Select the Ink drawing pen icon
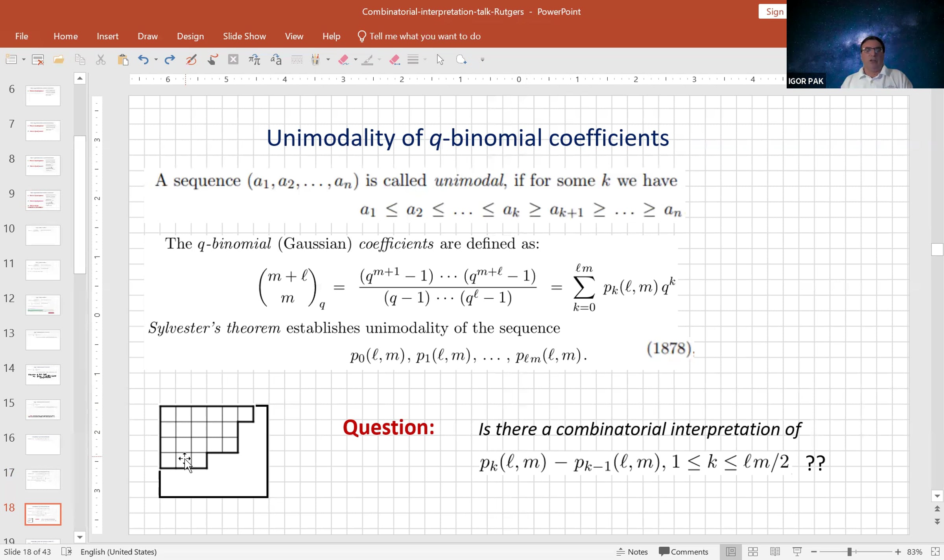This screenshot has width=944, height=560. [191, 60]
